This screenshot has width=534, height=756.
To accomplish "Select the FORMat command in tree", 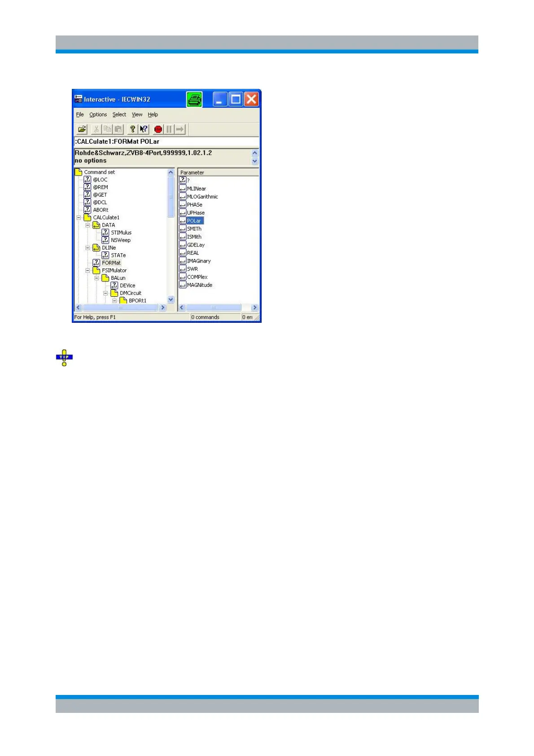I will coord(111,263).
